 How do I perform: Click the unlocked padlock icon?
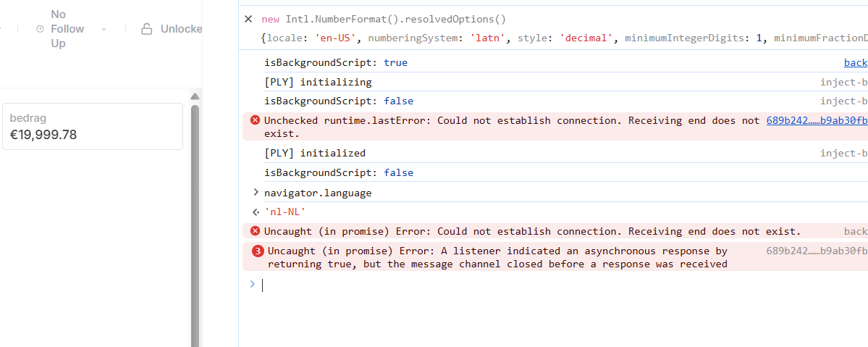(x=147, y=29)
